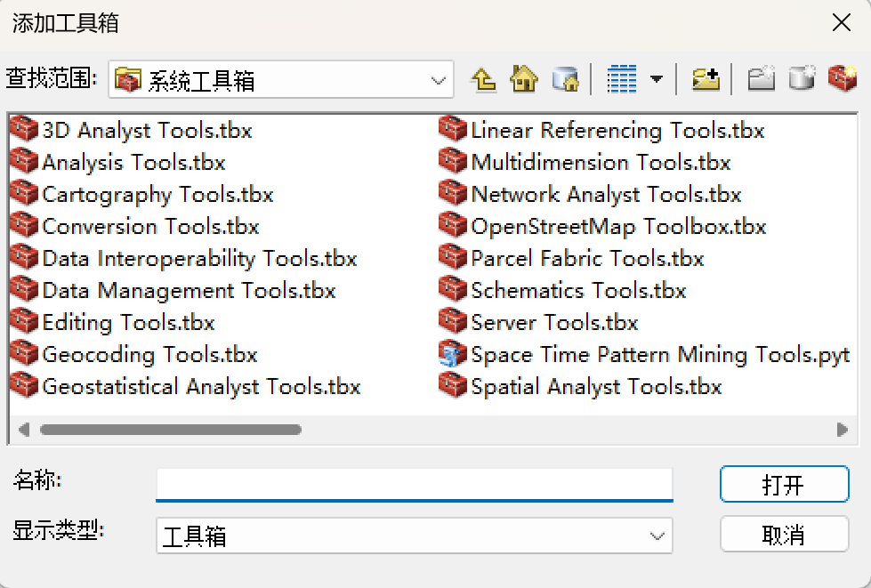Connect to folder icon
Viewport: 871px width, 588px height.
(706, 79)
